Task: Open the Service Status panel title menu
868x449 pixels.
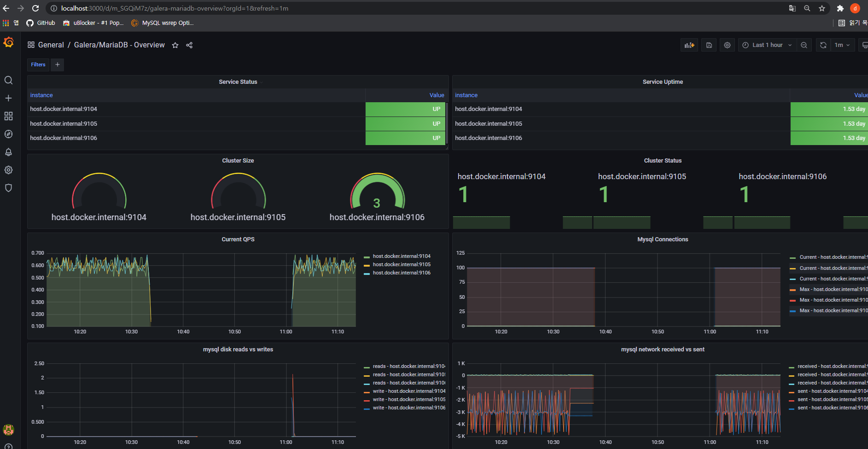Action: pos(238,82)
